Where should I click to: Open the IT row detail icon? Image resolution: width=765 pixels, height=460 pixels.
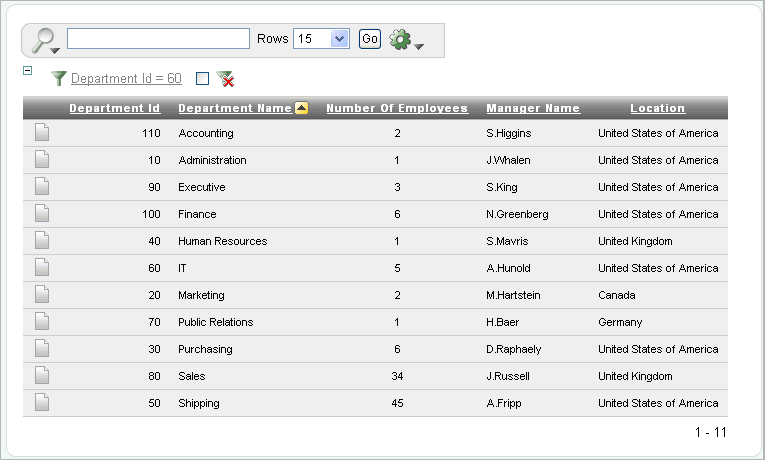pos(42,268)
